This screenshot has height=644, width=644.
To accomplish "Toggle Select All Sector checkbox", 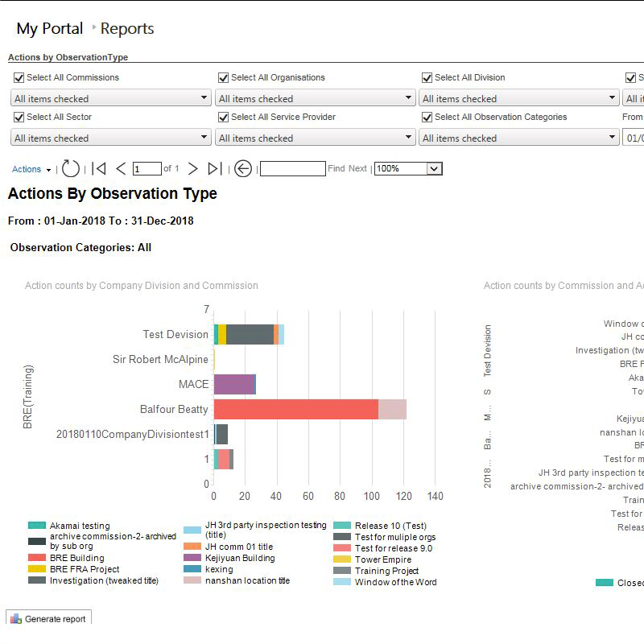I will pyautogui.click(x=19, y=118).
